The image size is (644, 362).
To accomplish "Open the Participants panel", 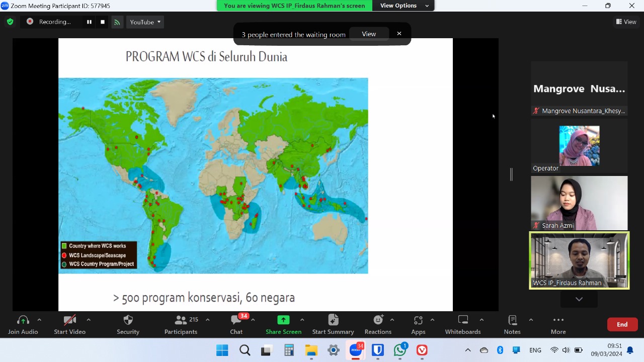I will pos(181,324).
